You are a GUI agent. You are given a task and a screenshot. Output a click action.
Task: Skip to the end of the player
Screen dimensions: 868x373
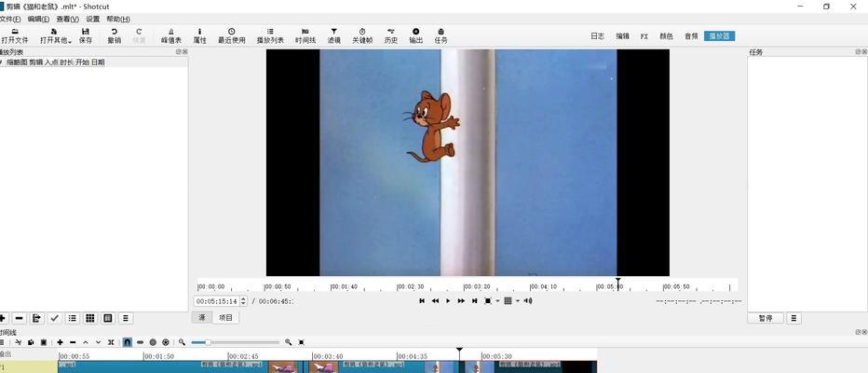click(x=474, y=301)
